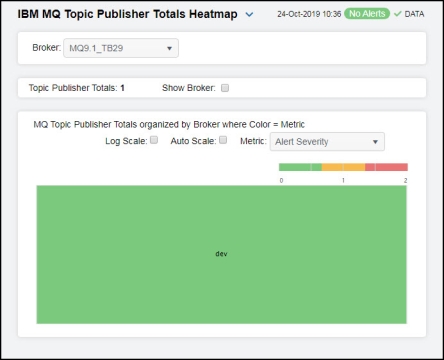
Task: Click the Topic Publisher Totals count
Action: click(x=122, y=88)
